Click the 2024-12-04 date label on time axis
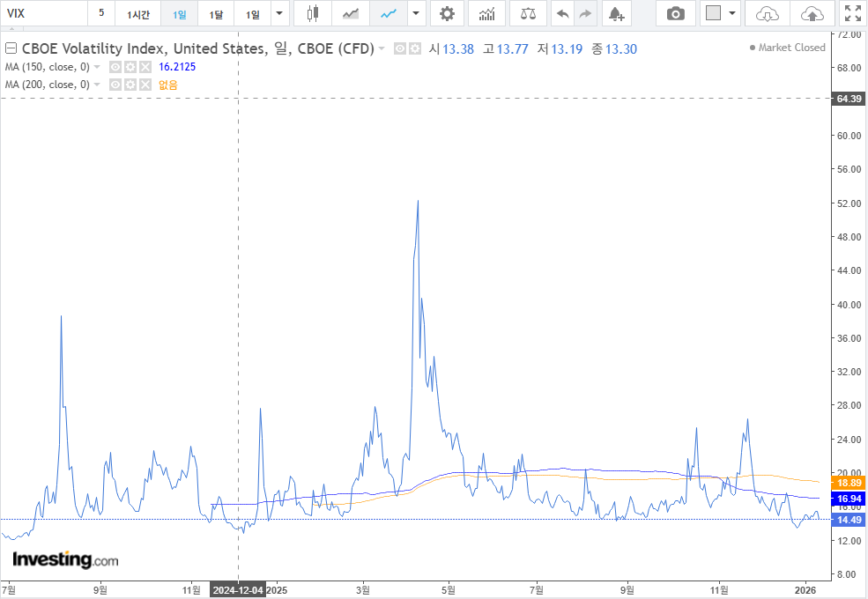 click(x=237, y=590)
